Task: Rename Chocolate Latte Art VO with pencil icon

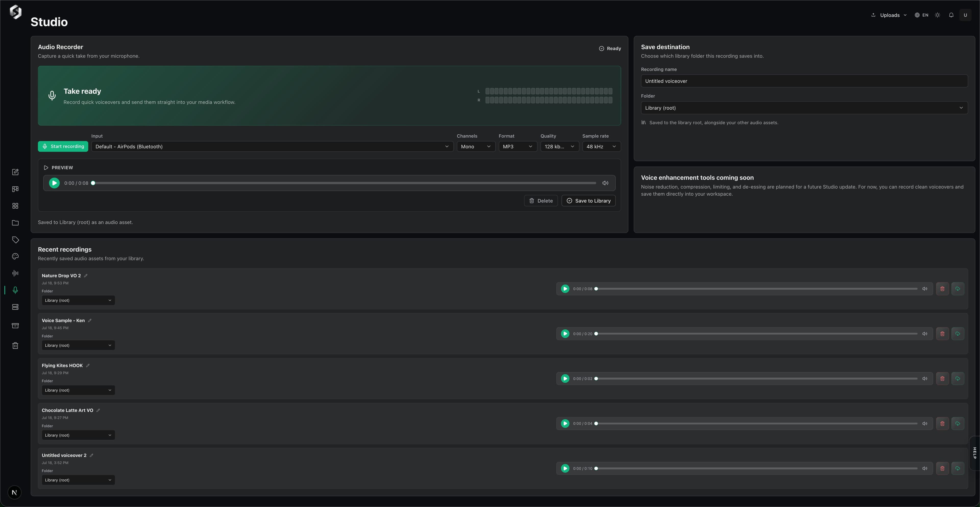Action: pyautogui.click(x=98, y=410)
